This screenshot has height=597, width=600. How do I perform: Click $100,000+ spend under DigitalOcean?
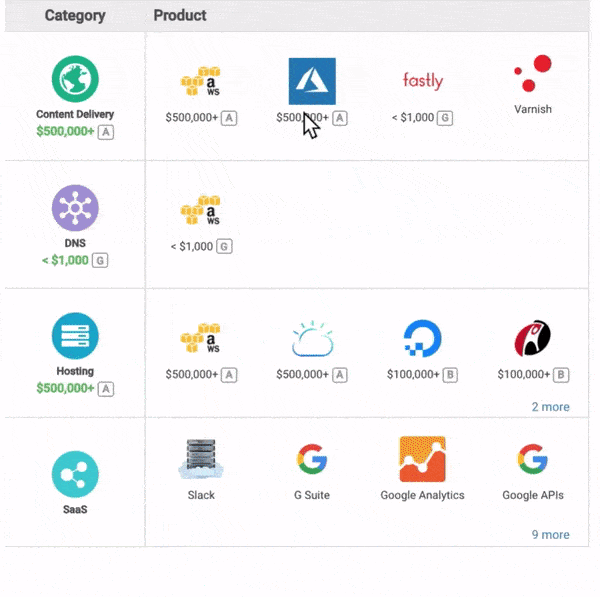tap(413, 374)
